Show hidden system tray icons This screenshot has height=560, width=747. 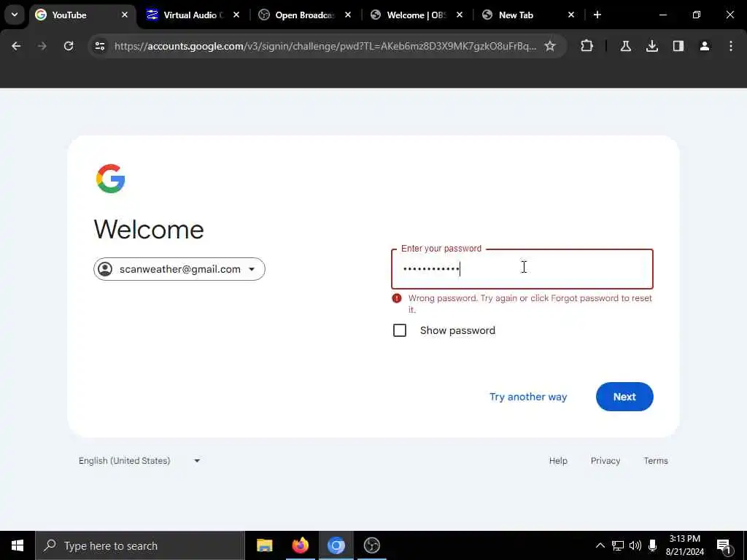point(600,545)
